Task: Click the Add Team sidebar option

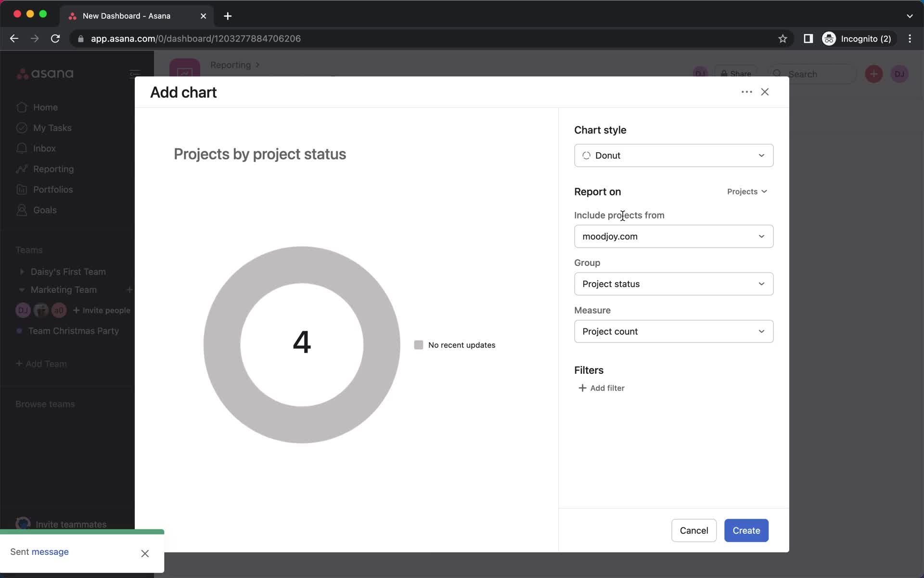Action: pyautogui.click(x=40, y=364)
